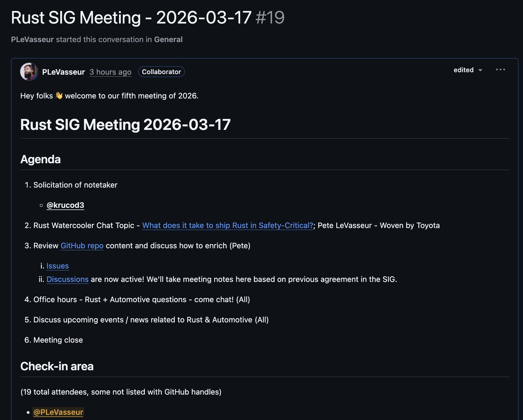Open the Discussions link

[x=68, y=279]
